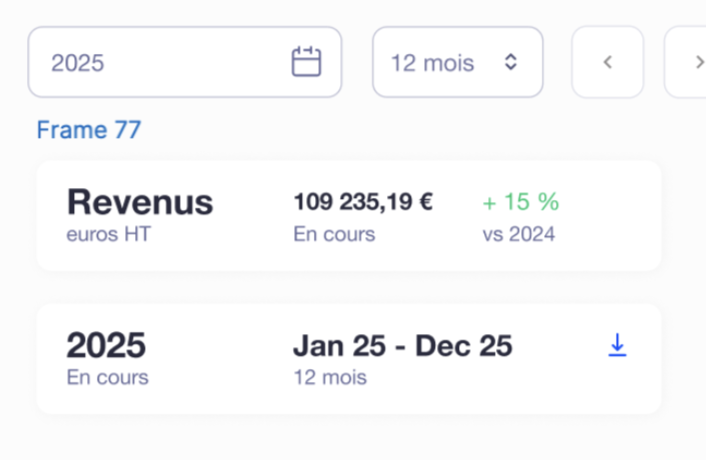The height and width of the screenshot is (460, 706).
Task: Select the Frame 77 label
Action: coord(89,130)
